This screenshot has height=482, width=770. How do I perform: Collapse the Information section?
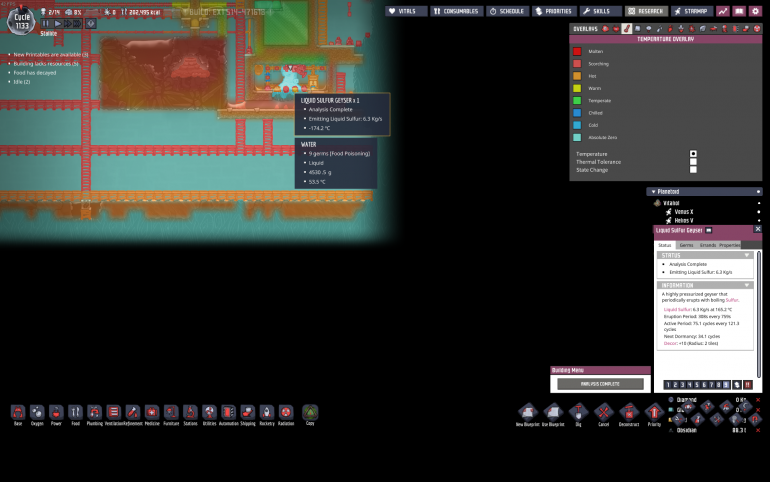pos(747,285)
